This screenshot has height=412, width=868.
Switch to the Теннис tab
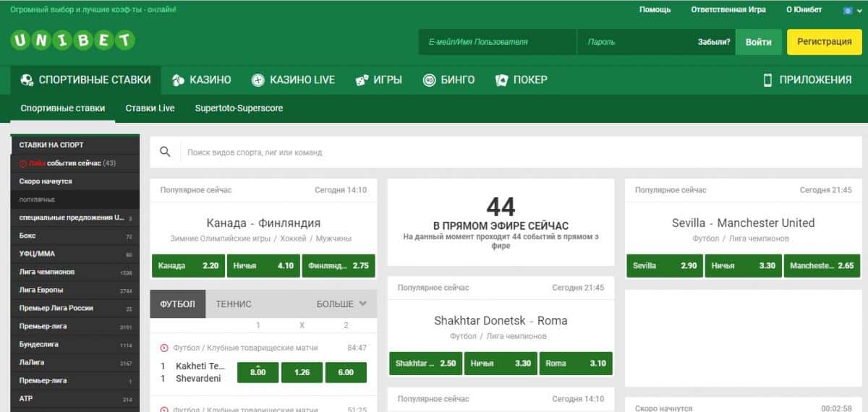[234, 304]
